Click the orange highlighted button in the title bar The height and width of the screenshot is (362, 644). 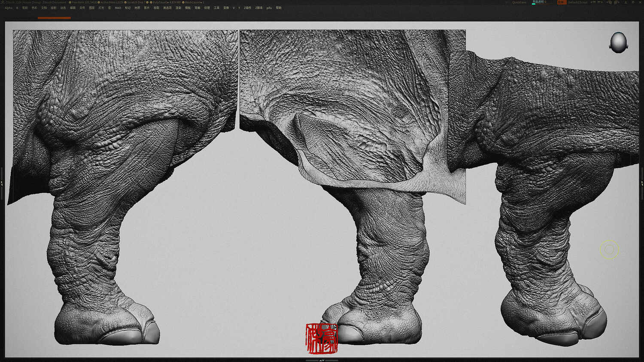point(562,2)
